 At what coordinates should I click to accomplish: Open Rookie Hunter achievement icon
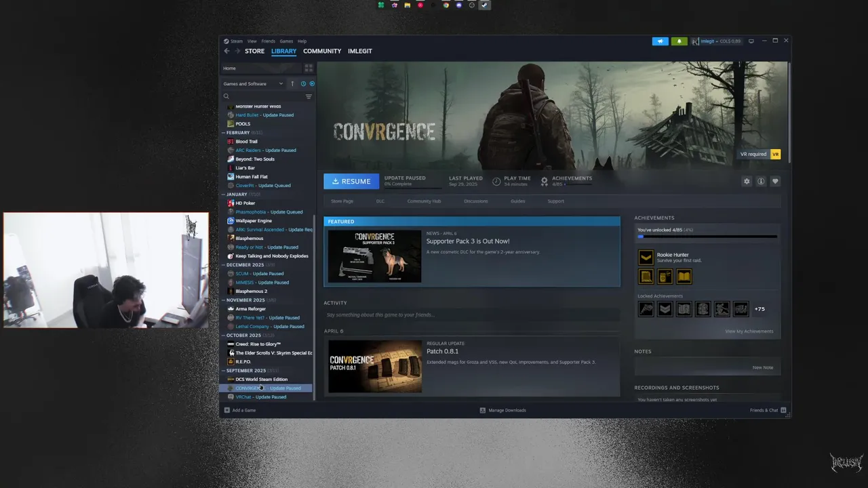tap(646, 258)
